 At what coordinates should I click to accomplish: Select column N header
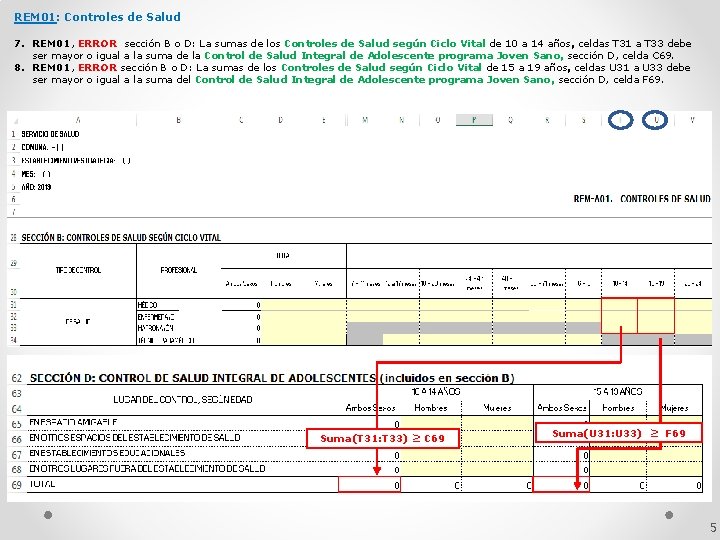pos(401,120)
